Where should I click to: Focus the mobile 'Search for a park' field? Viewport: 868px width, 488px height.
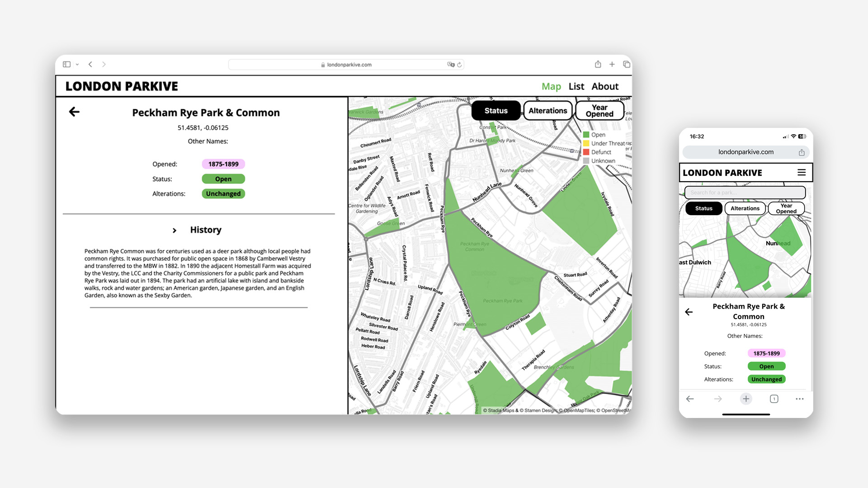click(745, 192)
